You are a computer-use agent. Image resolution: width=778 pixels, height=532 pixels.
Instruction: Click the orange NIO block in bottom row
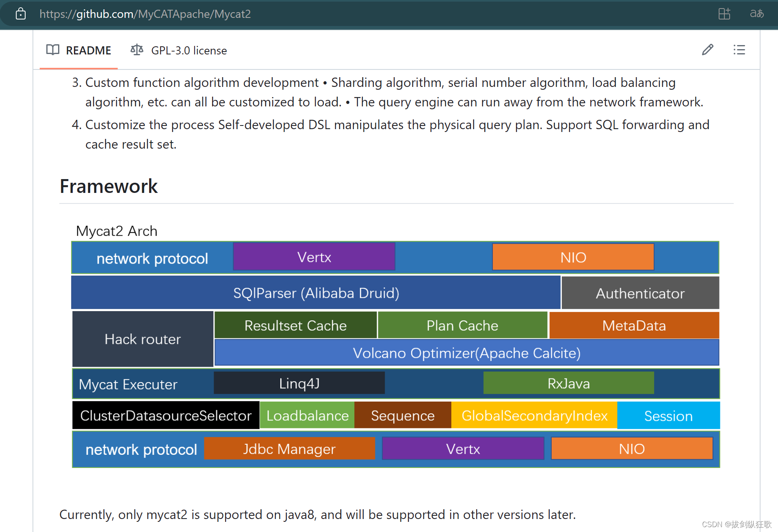click(632, 449)
